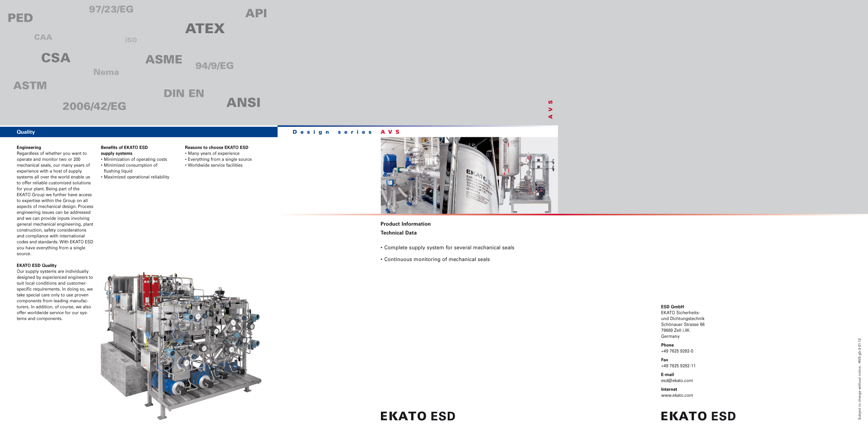This screenshot has width=868, height=438.
Task: Click the phone number +49 7625 9282-0
Action: [x=677, y=351]
